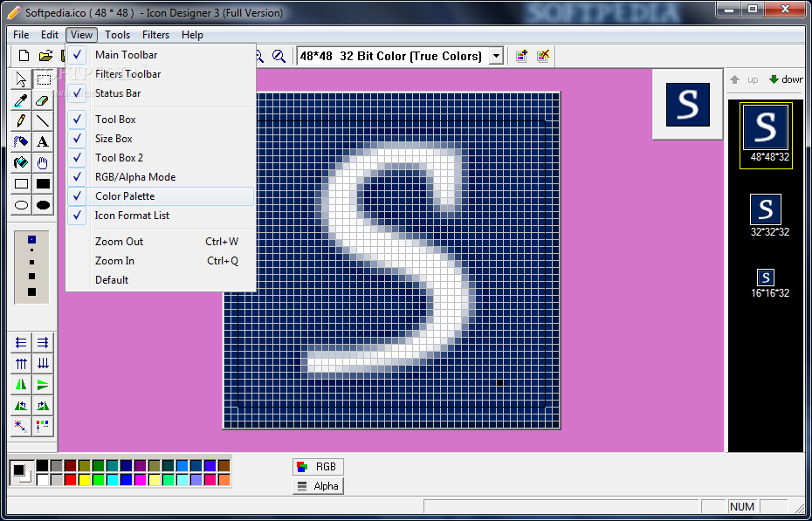Click the rotate right icon in Tool Box 2
This screenshot has height=521, width=812.
(43, 406)
